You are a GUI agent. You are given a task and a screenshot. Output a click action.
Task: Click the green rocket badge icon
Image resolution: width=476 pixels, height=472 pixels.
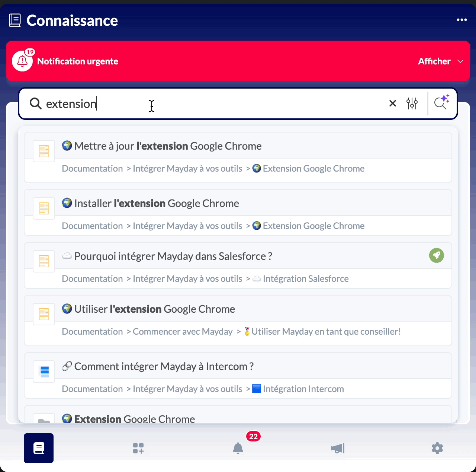click(436, 255)
